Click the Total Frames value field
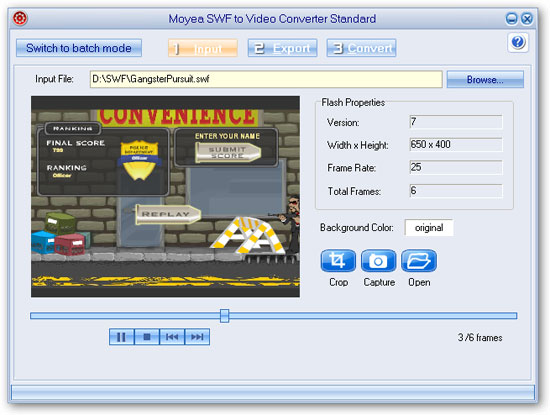The width and height of the screenshot is (550, 415). [456, 191]
